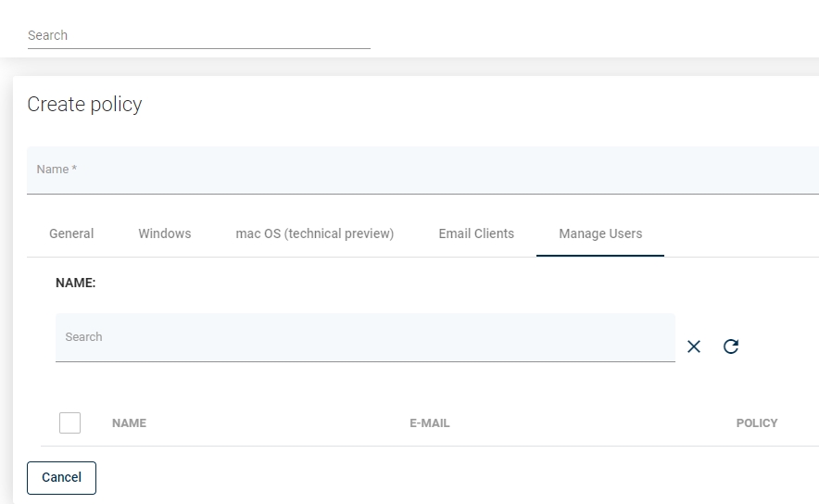This screenshot has width=819, height=504.
Task: Clear the user search with the X icon
Action: pos(694,346)
